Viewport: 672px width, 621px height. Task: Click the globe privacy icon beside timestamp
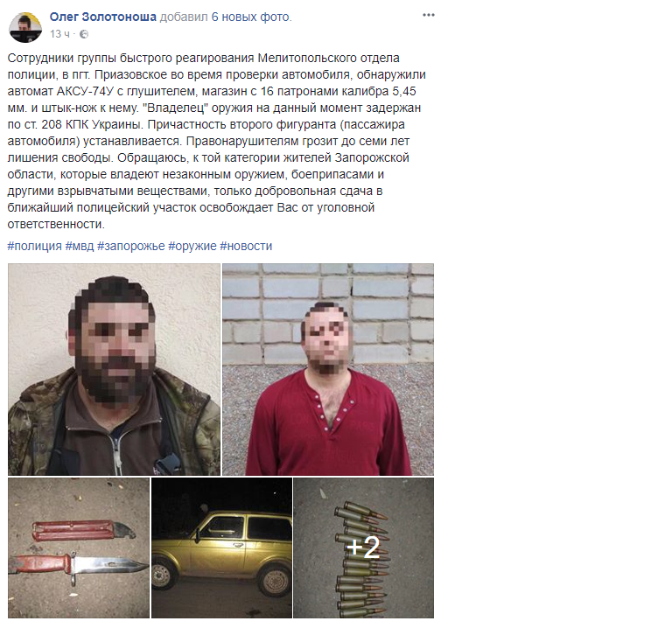tap(84, 34)
